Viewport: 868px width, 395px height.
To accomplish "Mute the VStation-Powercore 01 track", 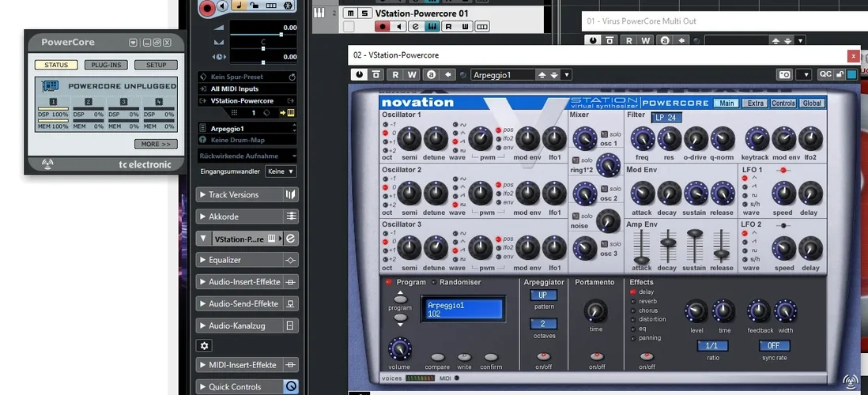I will (x=349, y=13).
